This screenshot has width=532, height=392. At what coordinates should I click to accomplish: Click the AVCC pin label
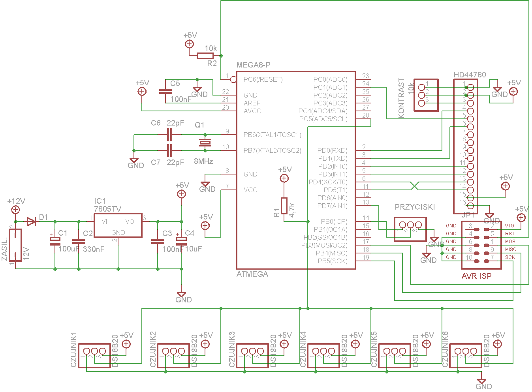[x=252, y=111]
